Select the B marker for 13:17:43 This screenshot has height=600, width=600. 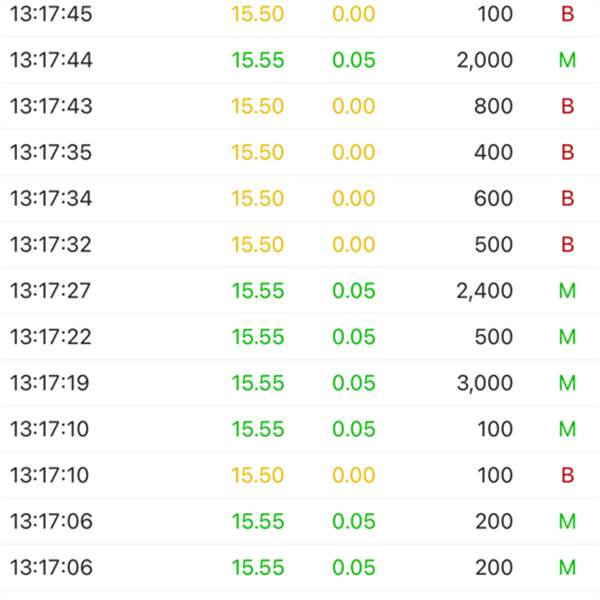pos(567,106)
